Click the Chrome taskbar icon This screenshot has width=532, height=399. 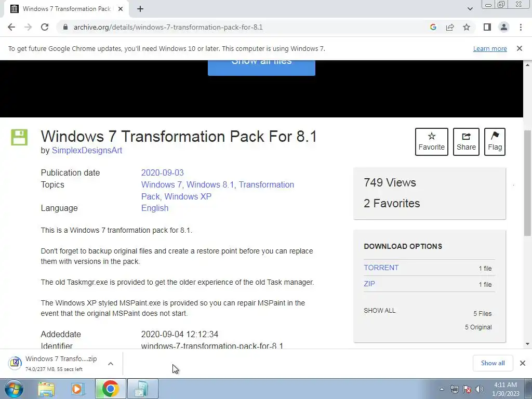pos(110,389)
